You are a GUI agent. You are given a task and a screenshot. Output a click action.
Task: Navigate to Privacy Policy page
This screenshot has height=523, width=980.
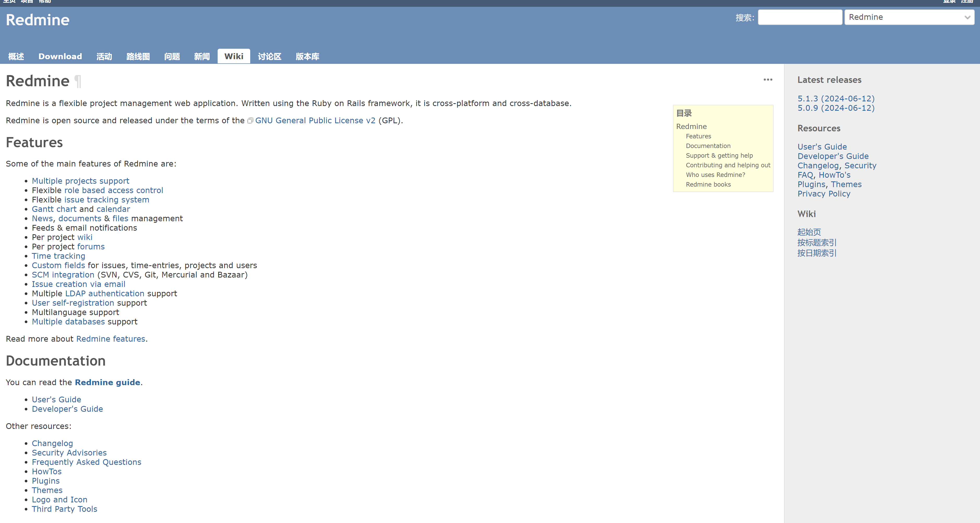point(823,193)
